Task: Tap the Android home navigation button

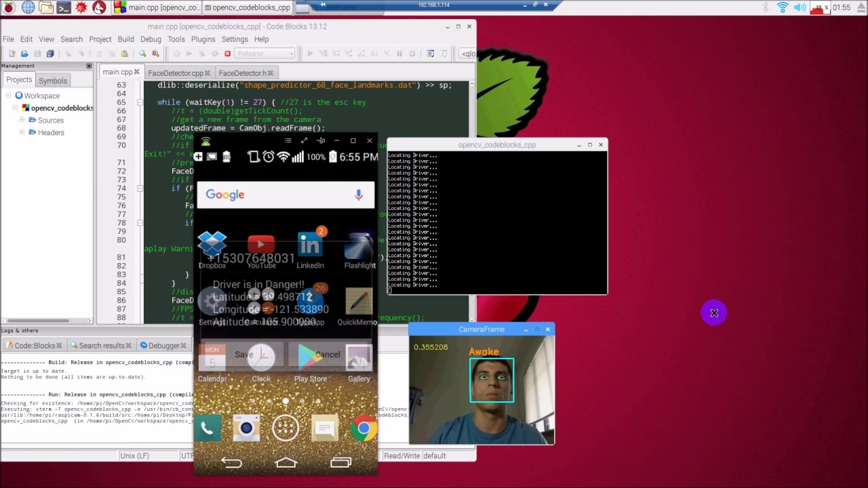Action: 285,463
